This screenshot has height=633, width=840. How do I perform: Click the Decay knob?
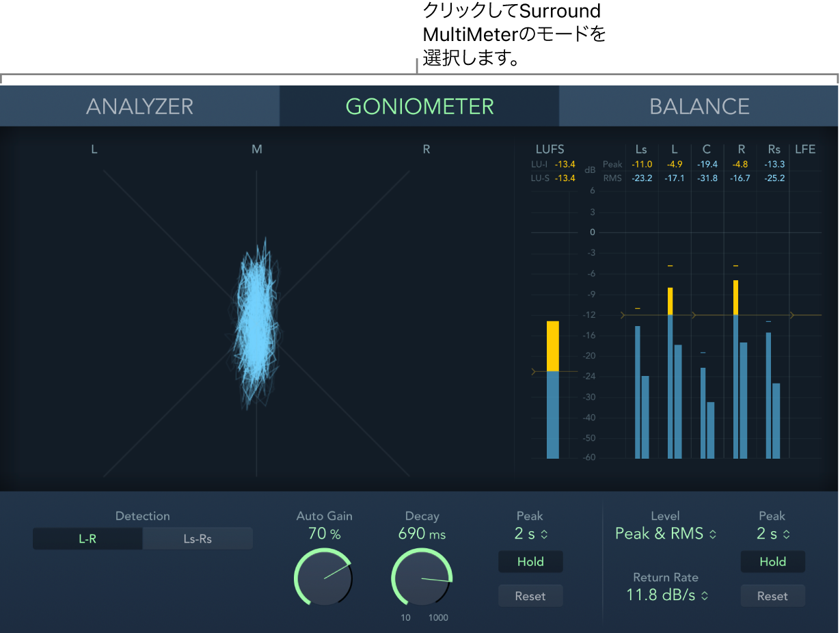(422, 577)
